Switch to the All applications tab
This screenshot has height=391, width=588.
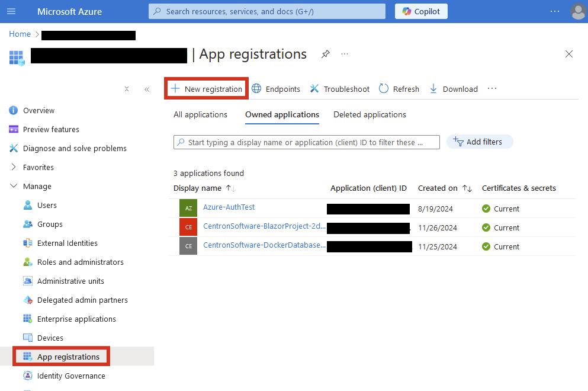coord(200,114)
